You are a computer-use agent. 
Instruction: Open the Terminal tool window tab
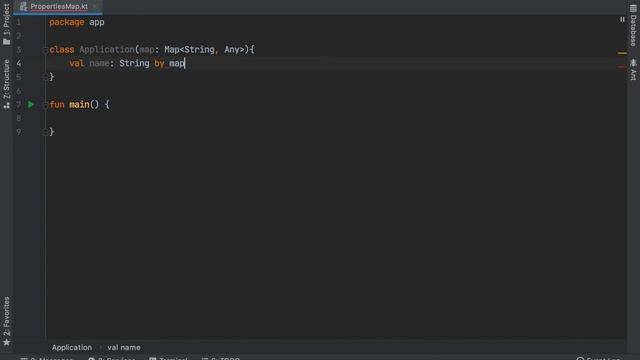168,358
